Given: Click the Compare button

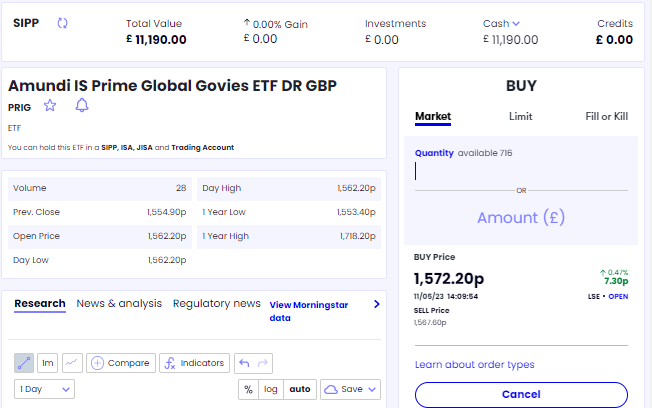Looking at the screenshot, I should pyautogui.click(x=121, y=363).
